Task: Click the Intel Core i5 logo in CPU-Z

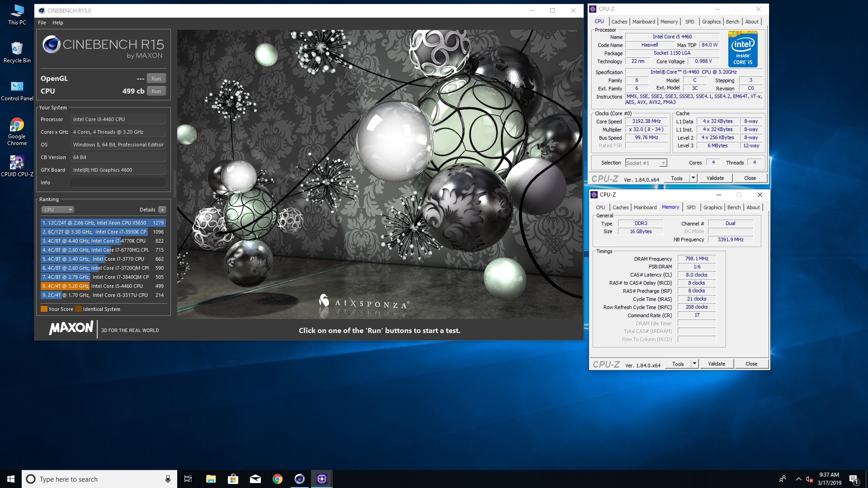Action: click(x=743, y=49)
